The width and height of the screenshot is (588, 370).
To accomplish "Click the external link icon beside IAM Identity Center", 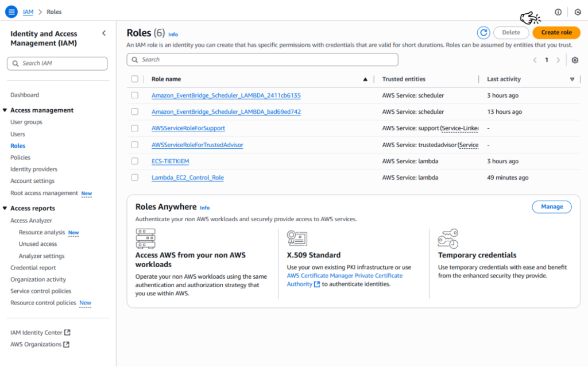I will [x=67, y=333].
